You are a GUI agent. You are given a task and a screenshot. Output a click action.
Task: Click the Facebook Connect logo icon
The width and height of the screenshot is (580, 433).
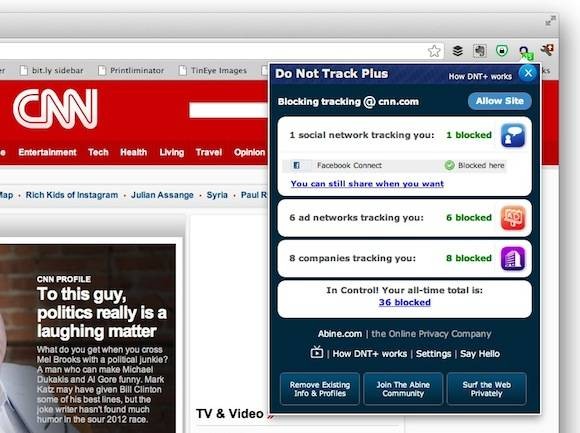pyautogui.click(x=297, y=165)
